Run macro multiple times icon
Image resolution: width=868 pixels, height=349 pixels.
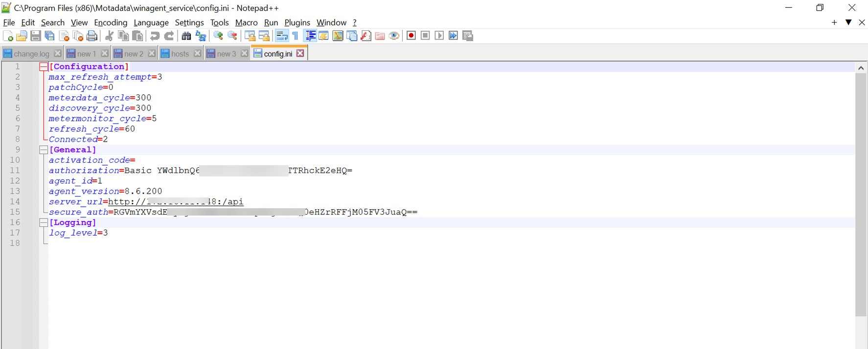pyautogui.click(x=454, y=36)
